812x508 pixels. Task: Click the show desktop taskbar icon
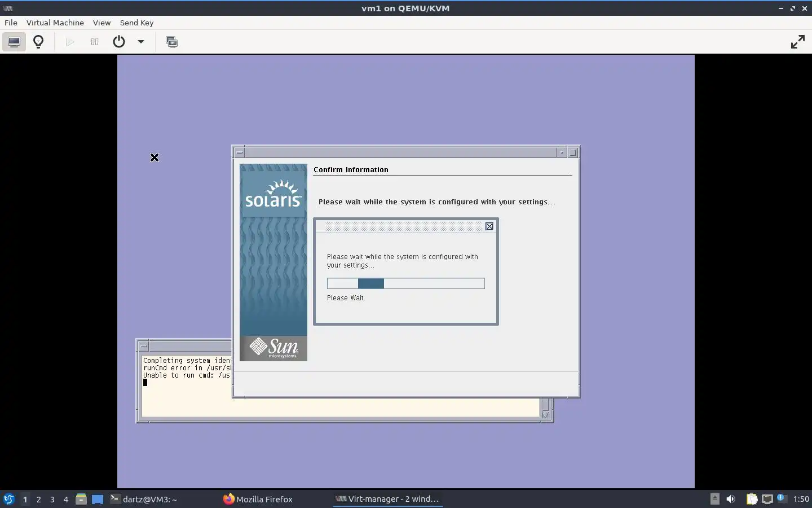coord(98,499)
